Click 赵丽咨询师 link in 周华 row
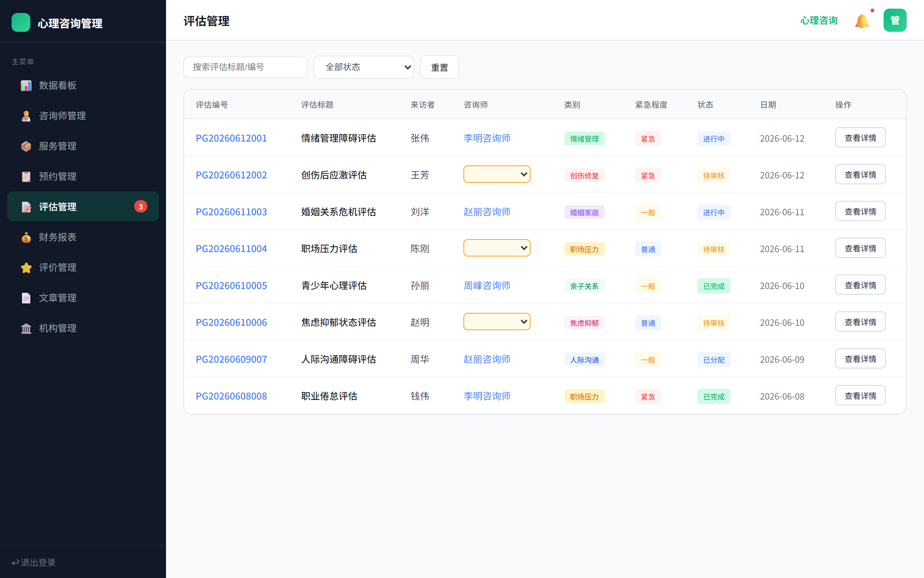 pos(487,359)
